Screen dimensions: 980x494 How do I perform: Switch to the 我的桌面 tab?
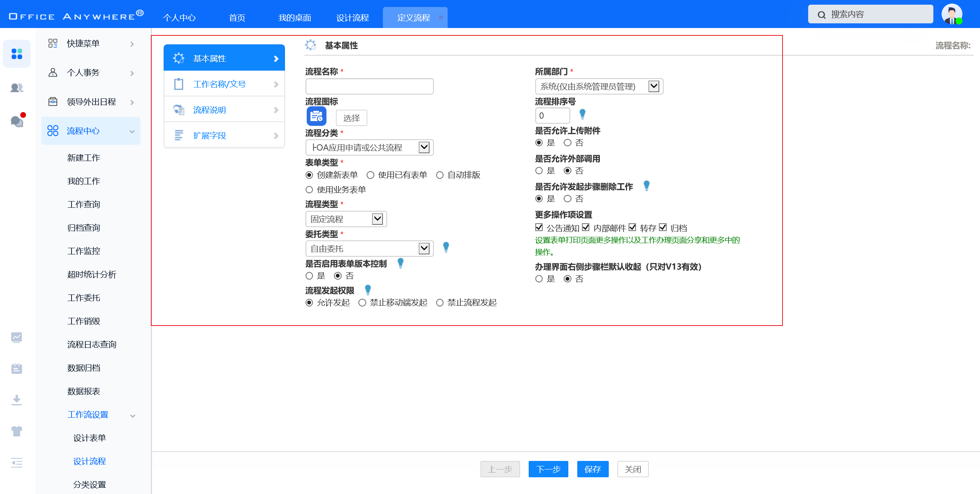pyautogui.click(x=295, y=18)
